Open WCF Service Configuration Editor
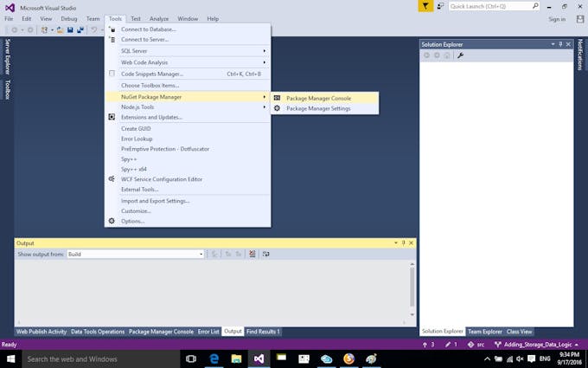Image resolution: width=588 pixels, height=368 pixels. tap(188, 179)
